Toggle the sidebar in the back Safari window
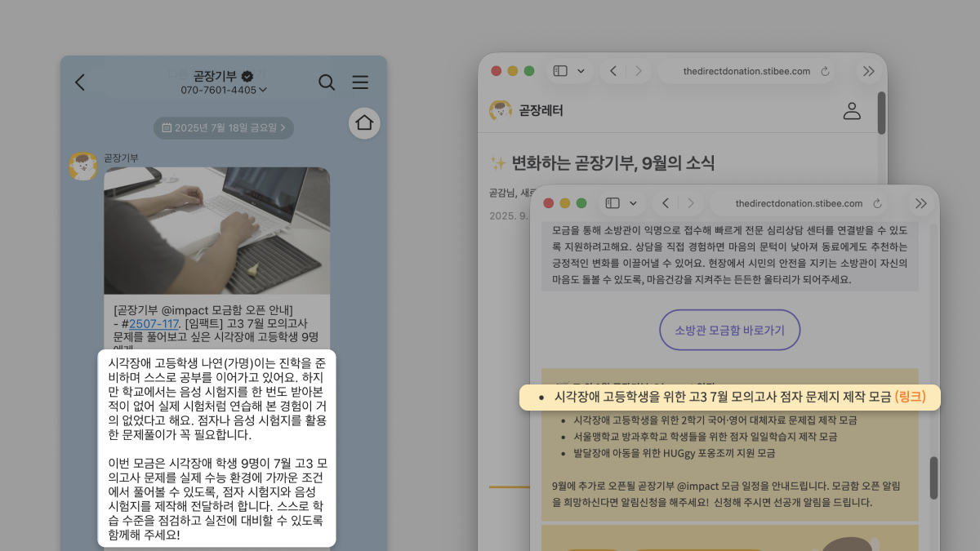Viewport: 980px width, 551px height. [x=560, y=71]
